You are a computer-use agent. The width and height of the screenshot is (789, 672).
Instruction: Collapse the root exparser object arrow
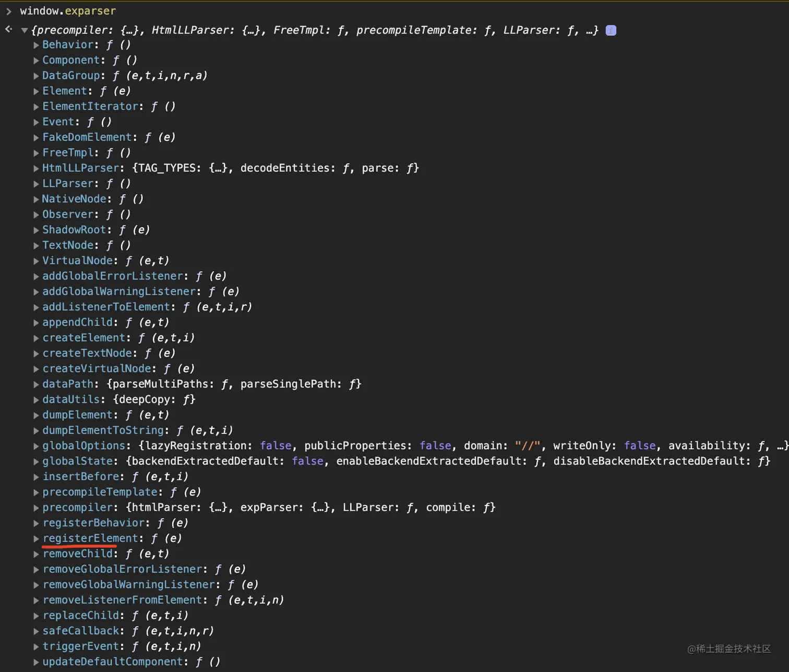pyautogui.click(x=25, y=30)
